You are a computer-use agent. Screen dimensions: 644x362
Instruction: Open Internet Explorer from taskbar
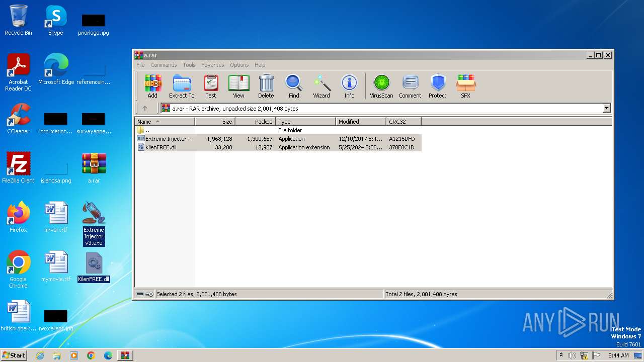[40, 355]
